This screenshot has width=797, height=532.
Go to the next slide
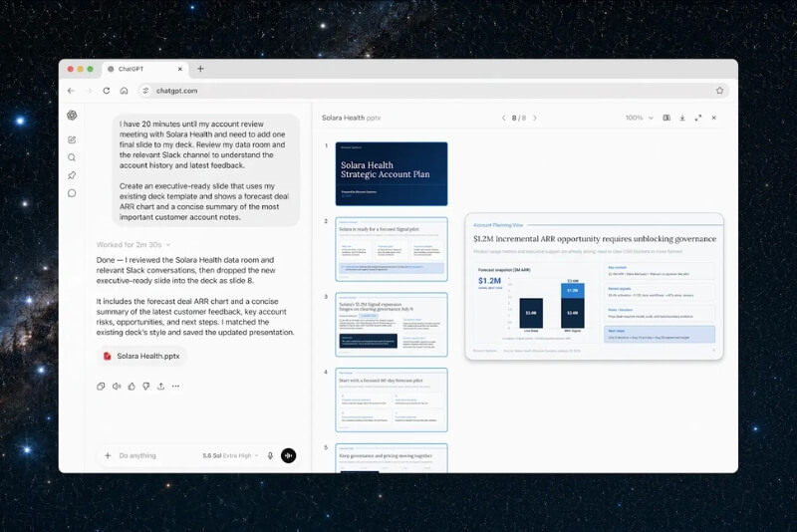[x=535, y=118]
